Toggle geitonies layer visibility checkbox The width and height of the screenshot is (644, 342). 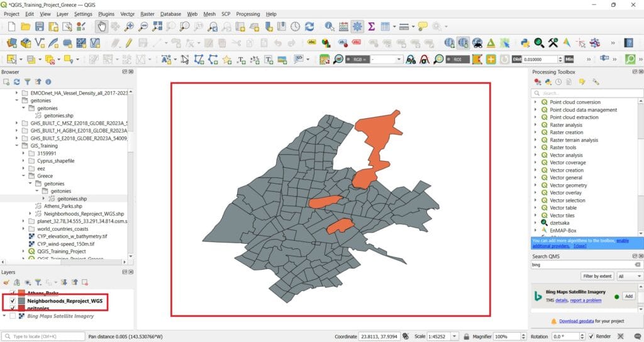pos(13,308)
